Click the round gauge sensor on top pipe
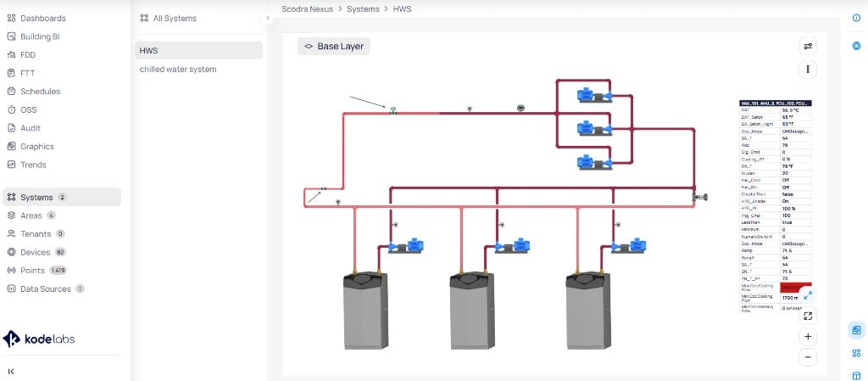This screenshot has width=868, height=381. (x=520, y=108)
